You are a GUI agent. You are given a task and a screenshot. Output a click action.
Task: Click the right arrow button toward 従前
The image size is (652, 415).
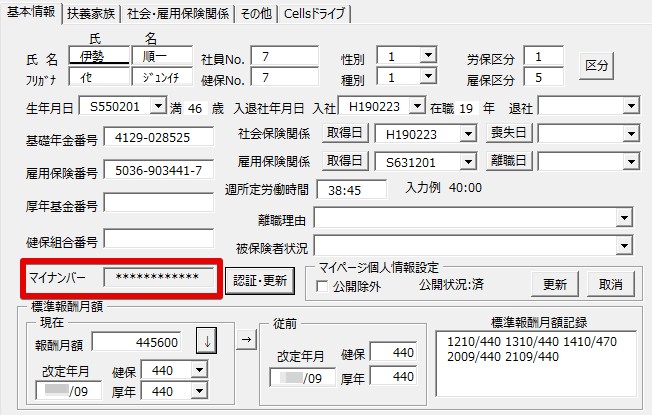pos(247,340)
